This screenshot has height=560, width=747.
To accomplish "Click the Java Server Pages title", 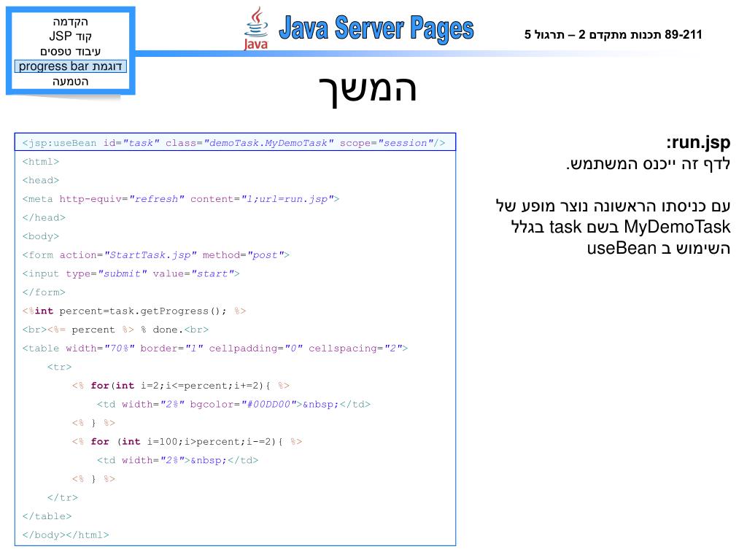I will coord(376,28).
